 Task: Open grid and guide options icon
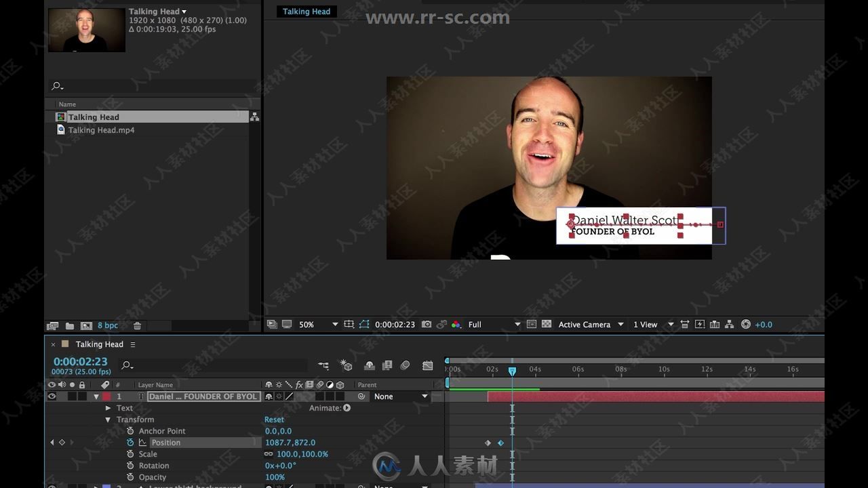point(349,325)
